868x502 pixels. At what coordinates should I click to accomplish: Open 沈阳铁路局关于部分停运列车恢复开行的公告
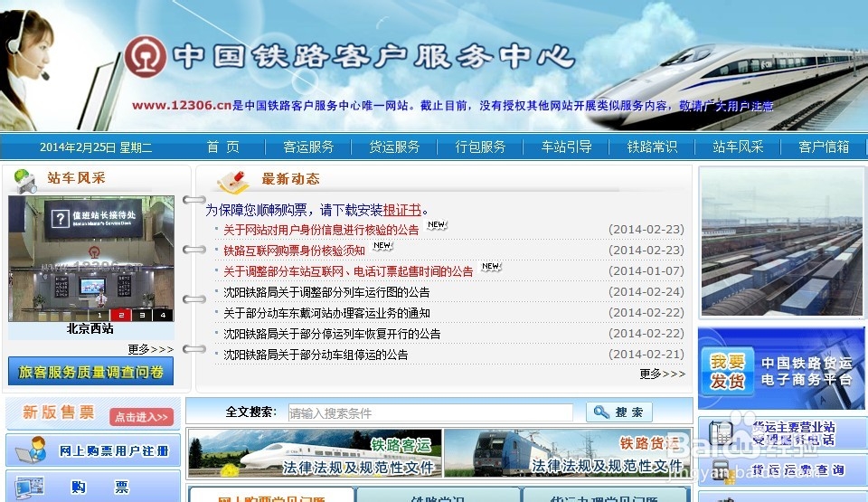click(x=332, y=334)
